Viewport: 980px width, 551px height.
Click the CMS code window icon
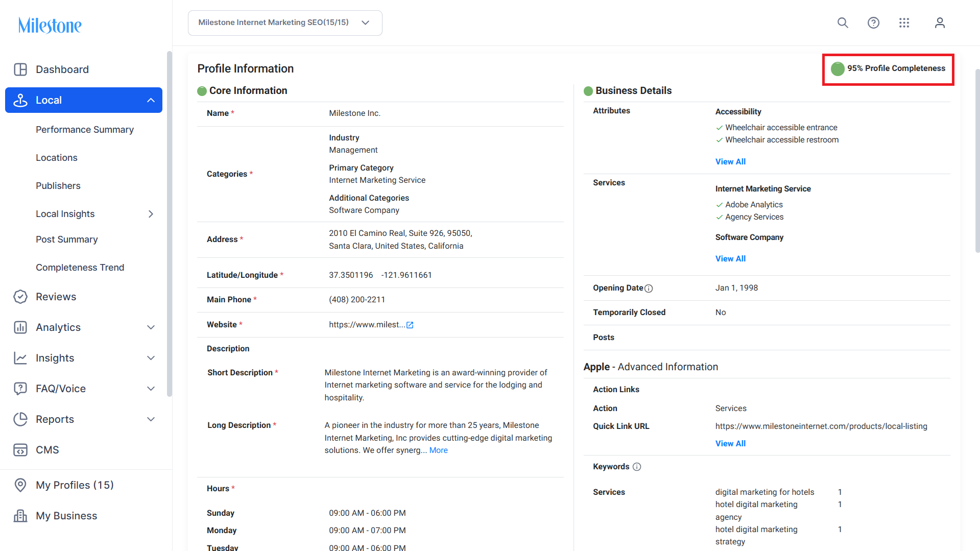(x=20, y=450)
